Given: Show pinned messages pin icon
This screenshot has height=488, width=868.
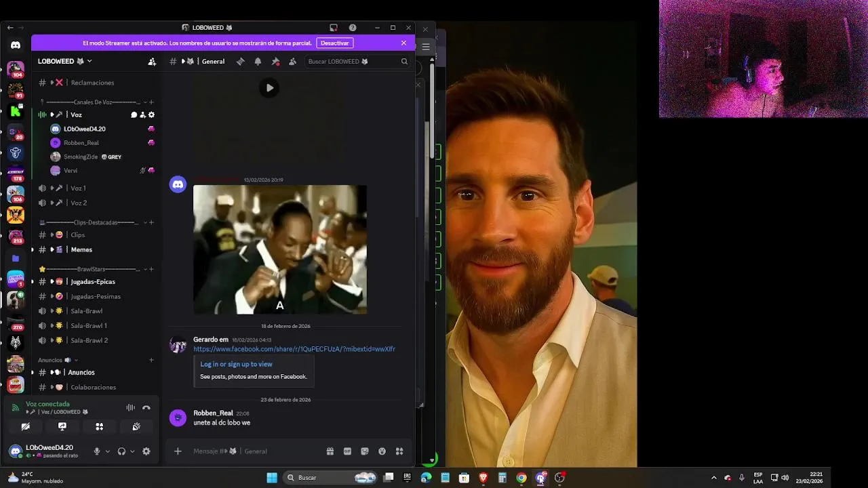Looking at the screenshot, I should (x=275, y=61).
